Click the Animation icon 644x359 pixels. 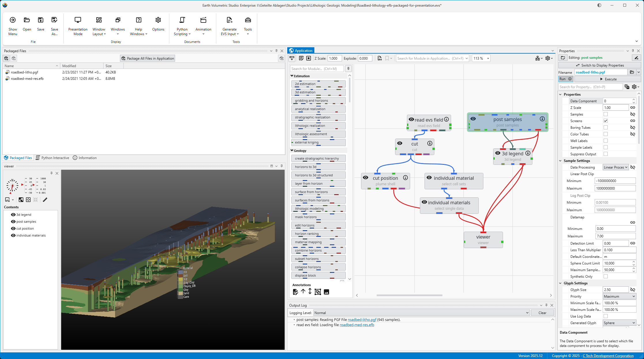[x=203, y=20]
